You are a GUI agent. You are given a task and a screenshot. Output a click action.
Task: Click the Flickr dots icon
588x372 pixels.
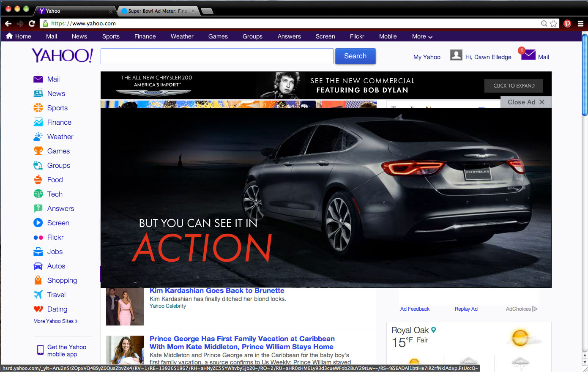(x=38, y=238)
